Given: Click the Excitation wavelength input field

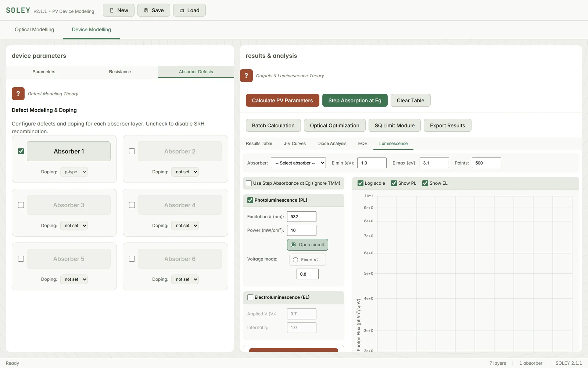Looking at the screenshot, I should [301, 217].
